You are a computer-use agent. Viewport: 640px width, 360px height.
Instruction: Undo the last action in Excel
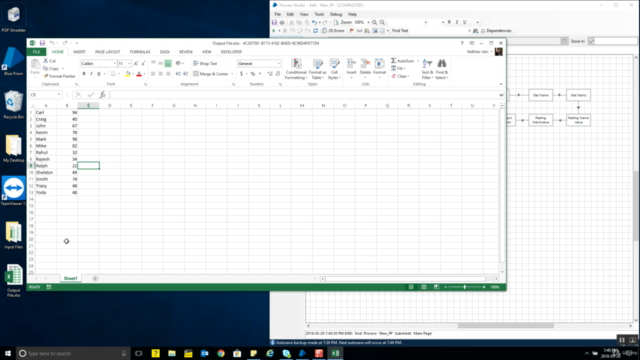(x=52, y=43)
